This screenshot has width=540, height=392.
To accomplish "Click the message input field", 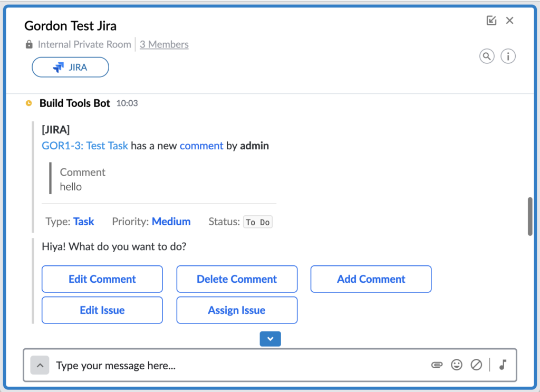I will tap(211, 365).
